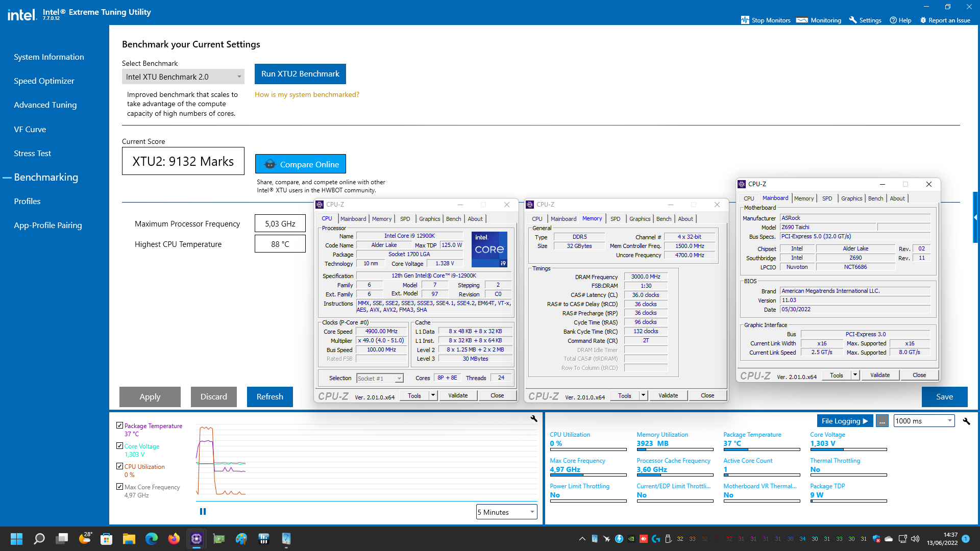Viewport: 980px width, 551px height.
Task: Click the Refresh button
Action: click(270, 397)
